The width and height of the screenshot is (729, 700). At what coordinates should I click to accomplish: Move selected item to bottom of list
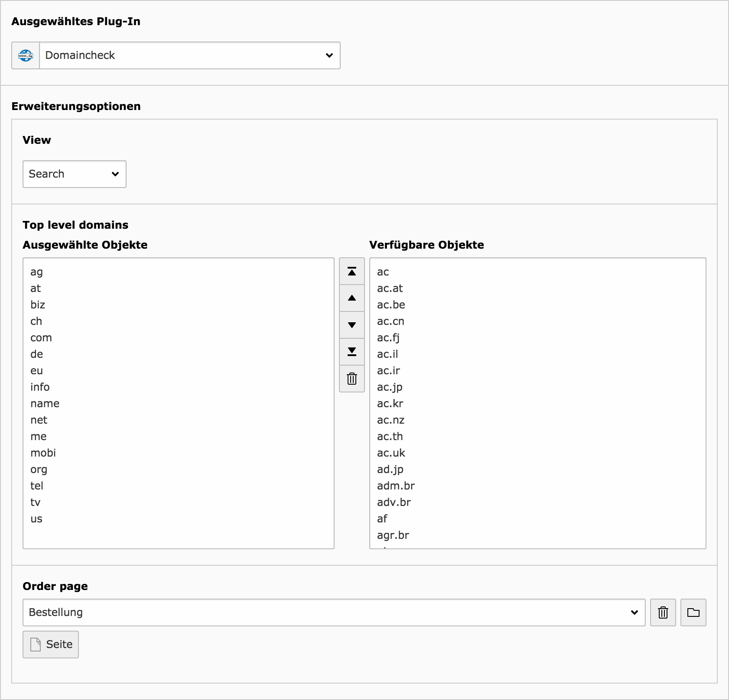(352, 352)
